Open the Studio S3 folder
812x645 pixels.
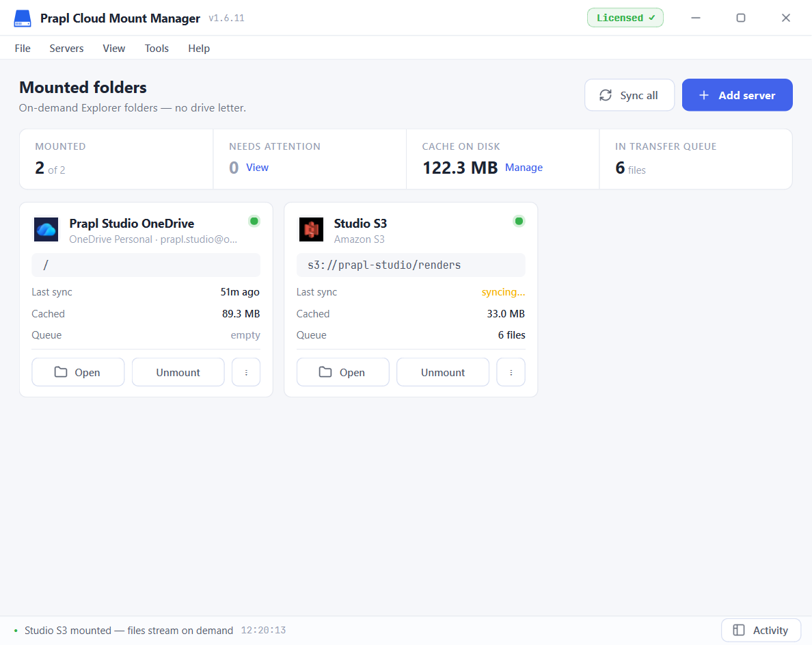click(343, 372)
